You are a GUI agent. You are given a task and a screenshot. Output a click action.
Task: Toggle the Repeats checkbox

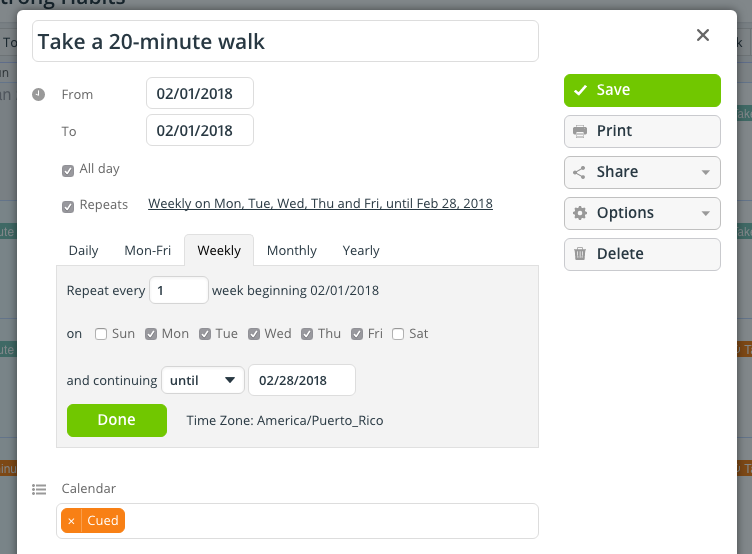(68, 207)
